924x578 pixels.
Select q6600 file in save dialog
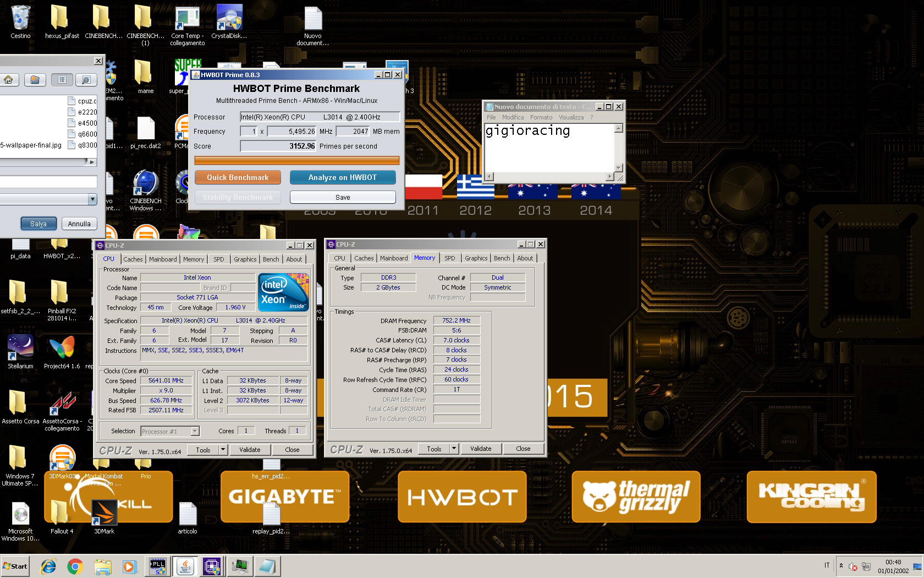(82, 134)
